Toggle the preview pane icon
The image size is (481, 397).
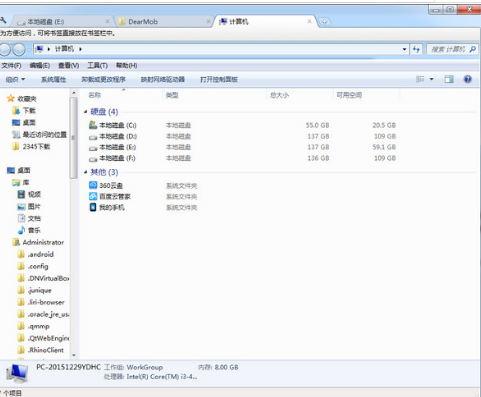point(449,79)
